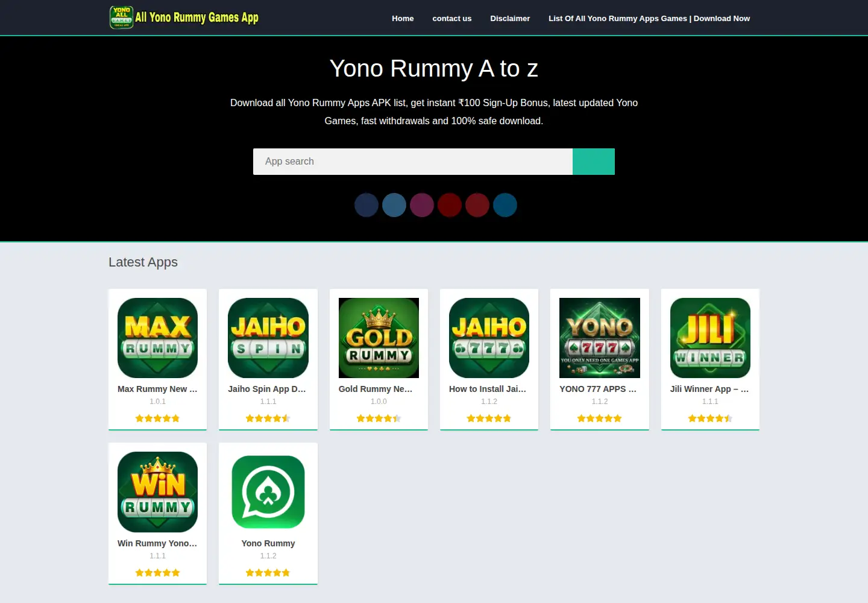Open the YONO 777 app icon

[600, 338]
